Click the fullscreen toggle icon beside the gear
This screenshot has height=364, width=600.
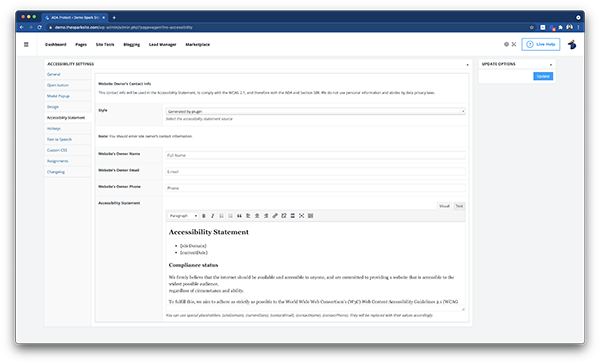pos(514,44)
